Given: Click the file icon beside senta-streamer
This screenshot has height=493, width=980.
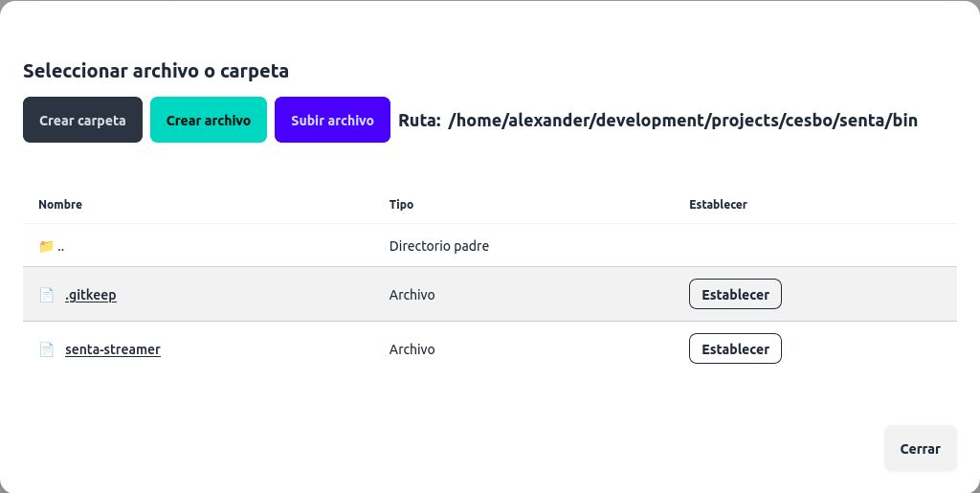Looking at the screenshot, I should pos(46,349).
